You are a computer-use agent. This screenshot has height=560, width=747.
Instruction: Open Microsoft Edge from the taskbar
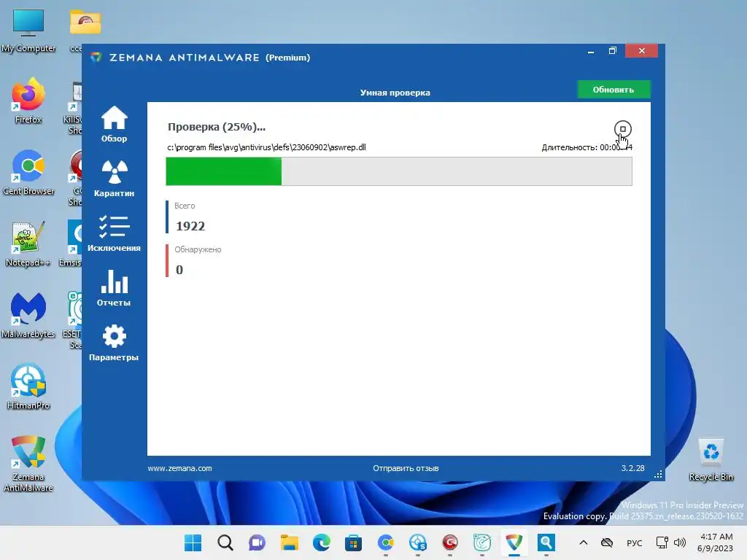click(322, 542)
